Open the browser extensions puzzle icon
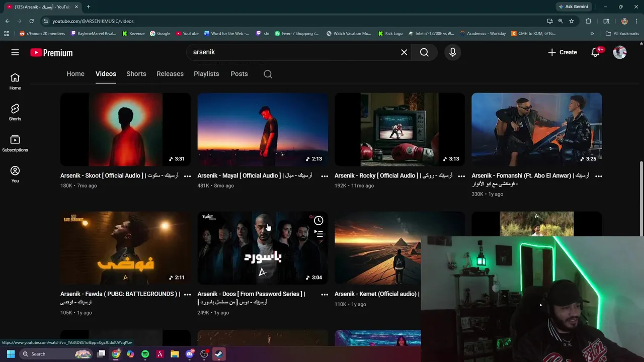The height and width of the screenshot is (362, 644). pos(588,21)
